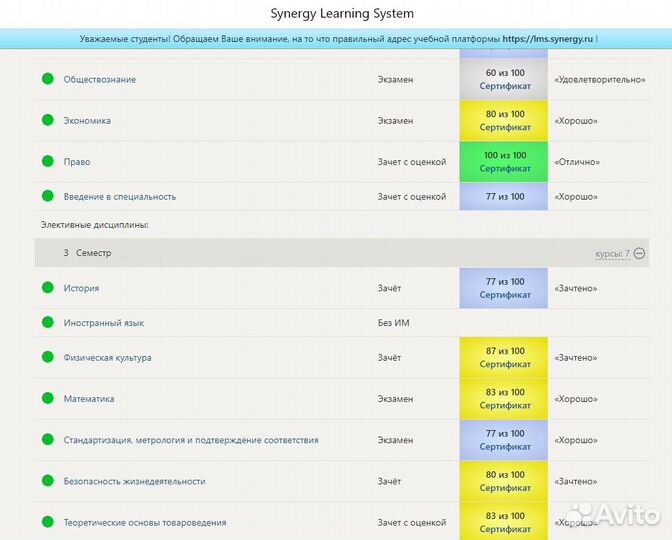Open the Введение в специальность course
Viewport: 672px width, 540px height.
(x=119, y=197)
